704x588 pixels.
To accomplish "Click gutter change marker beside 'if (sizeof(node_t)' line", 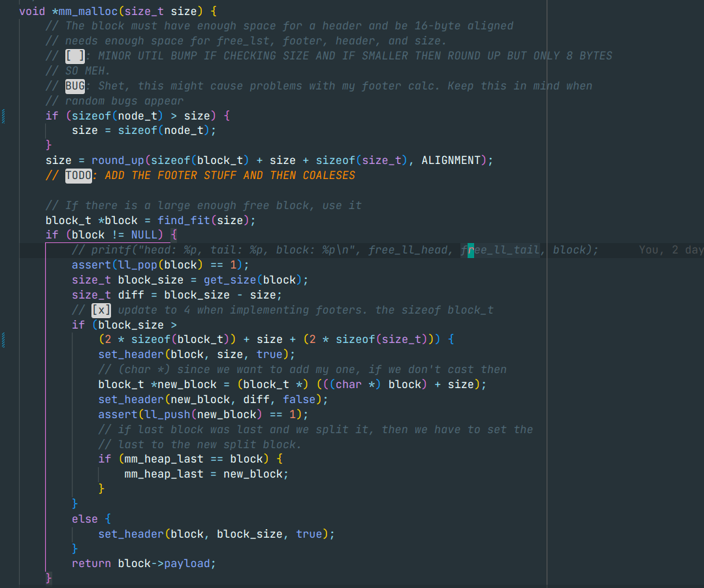I will click(4, 116).
